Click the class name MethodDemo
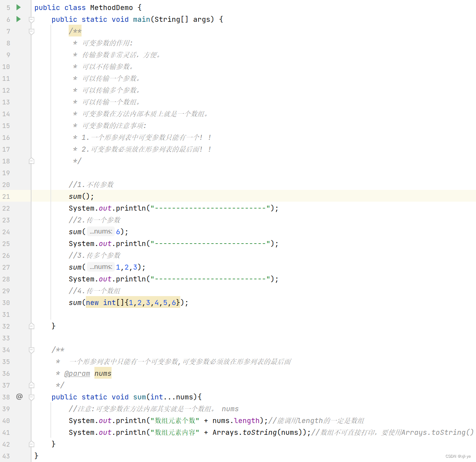476x462 pixels. click(x=111, y=8)
